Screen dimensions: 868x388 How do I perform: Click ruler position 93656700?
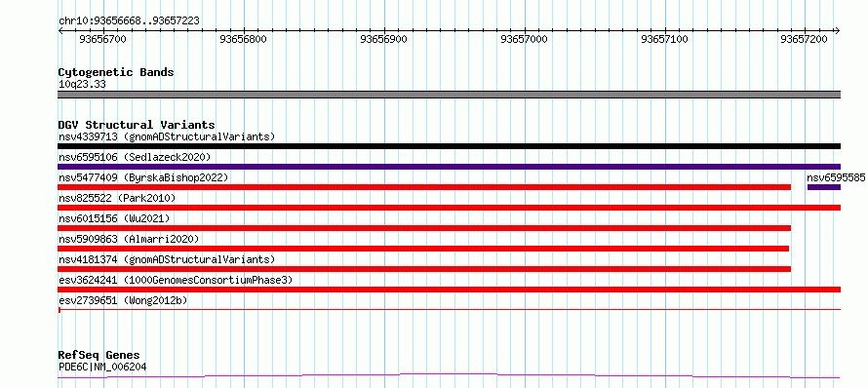point(103,39)
